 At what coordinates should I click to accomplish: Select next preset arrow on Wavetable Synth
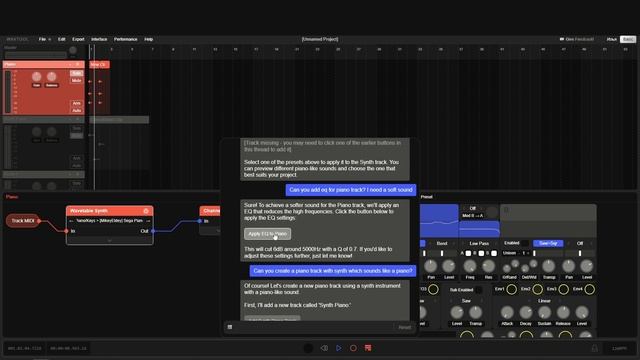[148, 221]
